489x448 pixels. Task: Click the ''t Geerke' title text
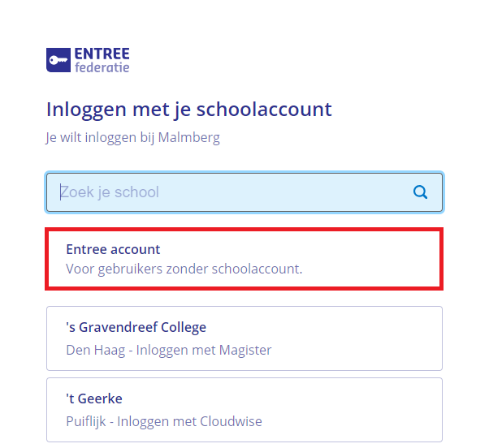click(94, 398)
